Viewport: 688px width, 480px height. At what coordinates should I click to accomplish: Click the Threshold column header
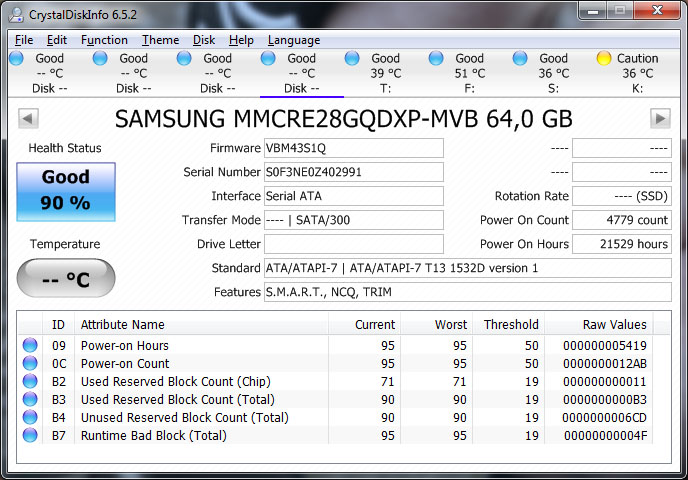tap(508, 325)
